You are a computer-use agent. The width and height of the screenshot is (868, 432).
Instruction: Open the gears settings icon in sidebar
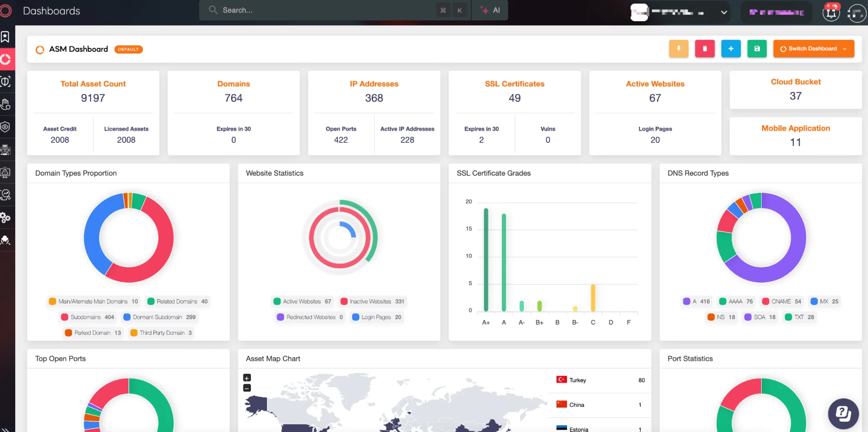tap(5, 218)
